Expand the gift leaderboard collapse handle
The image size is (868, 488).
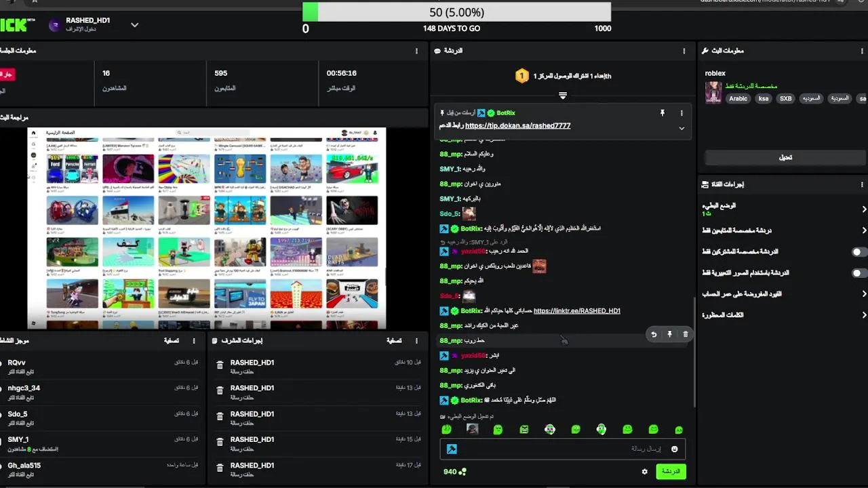(563, 96)
